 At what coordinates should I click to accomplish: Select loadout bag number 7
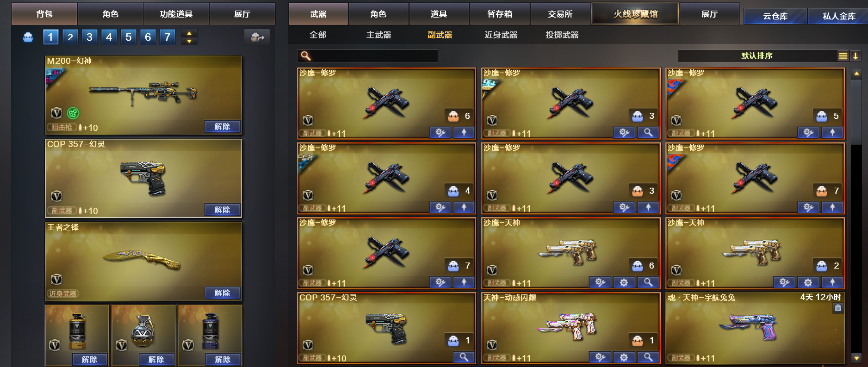pyautogui.click(x=167, y=37)
